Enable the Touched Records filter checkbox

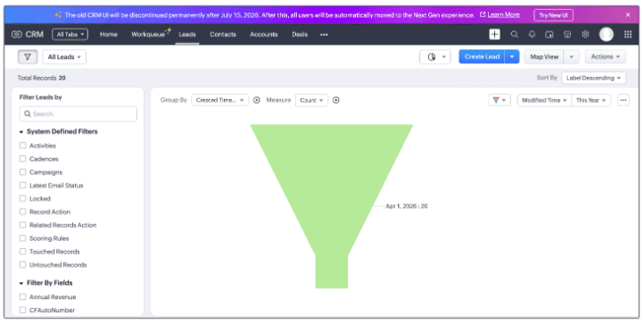point(22,251)
